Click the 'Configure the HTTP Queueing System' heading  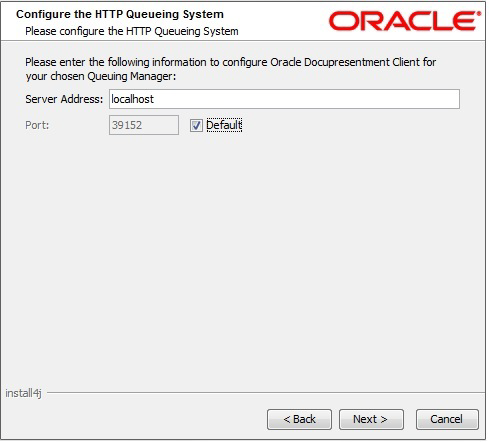pyautogui.click(x=120, y=14)
